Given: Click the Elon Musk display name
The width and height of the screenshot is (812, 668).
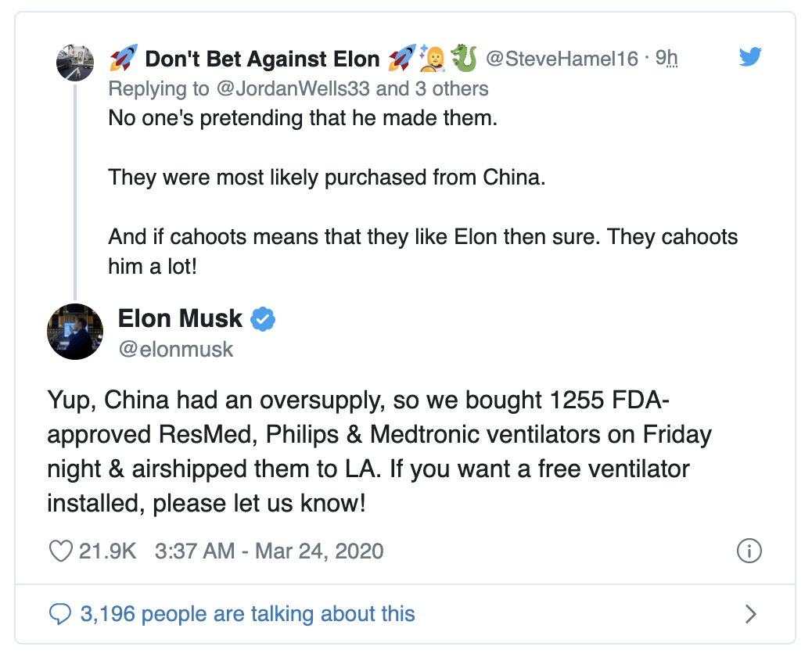Looking at the screenshot, I should pyautogui.click(x=180, y=319).
